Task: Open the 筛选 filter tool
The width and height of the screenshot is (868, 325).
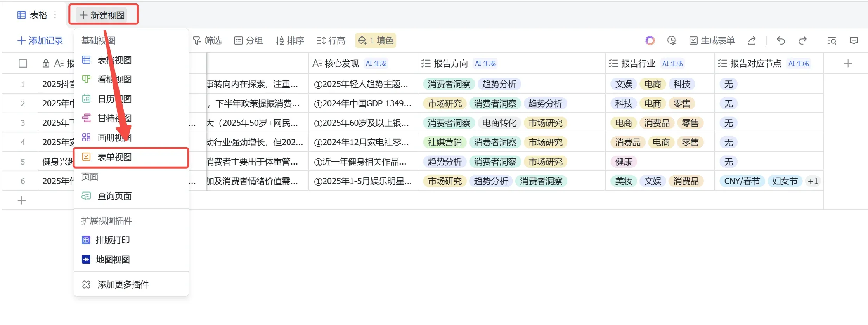Action: [x=207, y=41]
